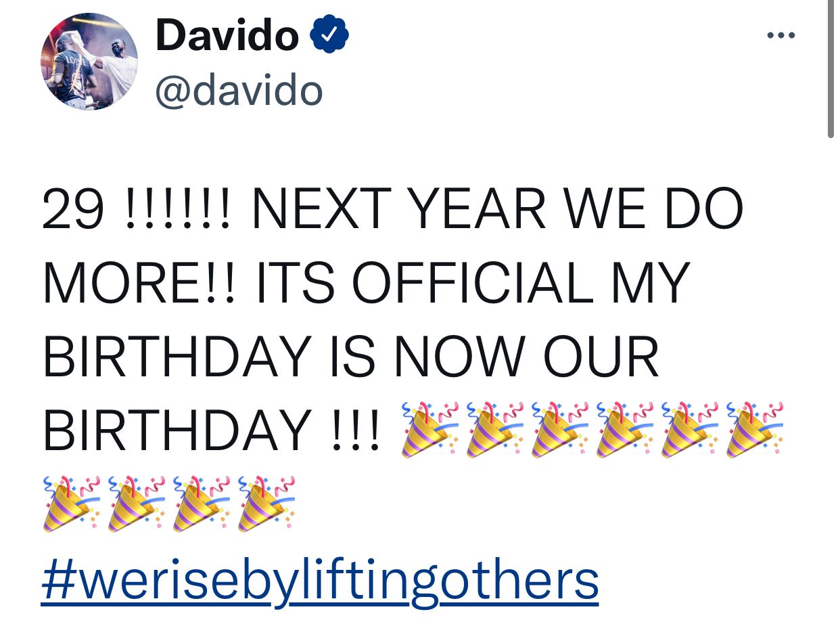The height and width of the screenshot is (643, 840).
Task: Click the number "29" starting the tweet
Action: coord(74,208)
